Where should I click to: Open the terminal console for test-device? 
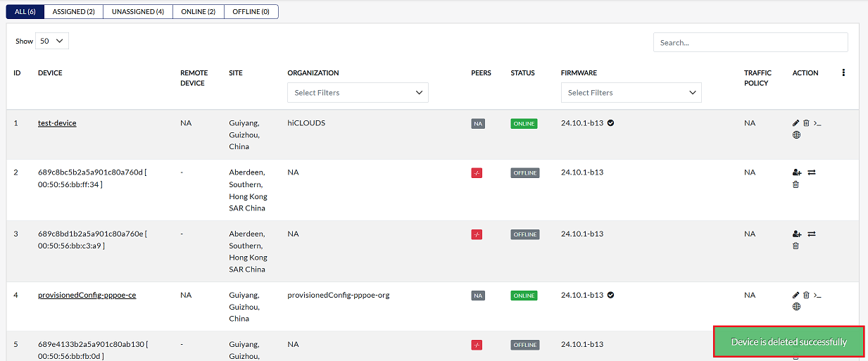817,123
